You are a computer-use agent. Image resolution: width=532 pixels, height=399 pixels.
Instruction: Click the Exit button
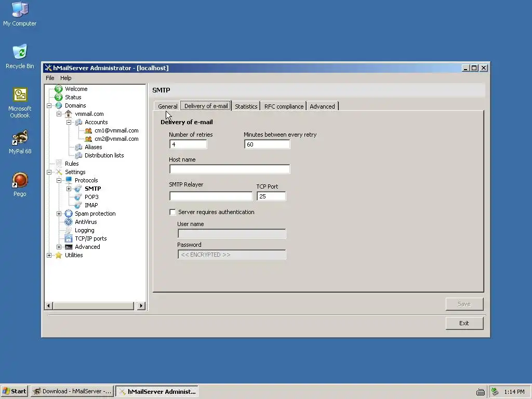[x=464, y=323]
